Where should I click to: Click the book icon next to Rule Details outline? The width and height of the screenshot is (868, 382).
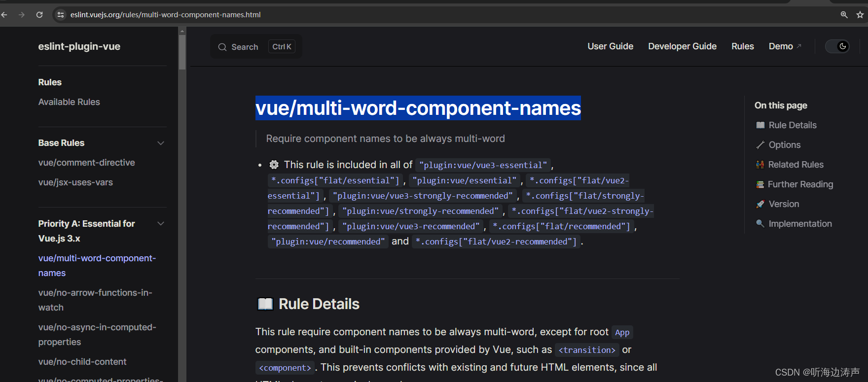pyautogui.click(x=760, y=125)
